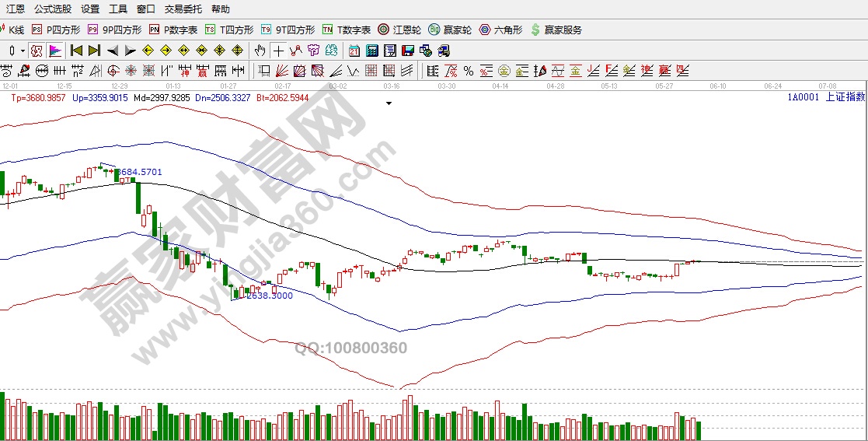Expand the small black triangle above chart
Viewport: 868px width, 441px height.
(x=388, y=101)
